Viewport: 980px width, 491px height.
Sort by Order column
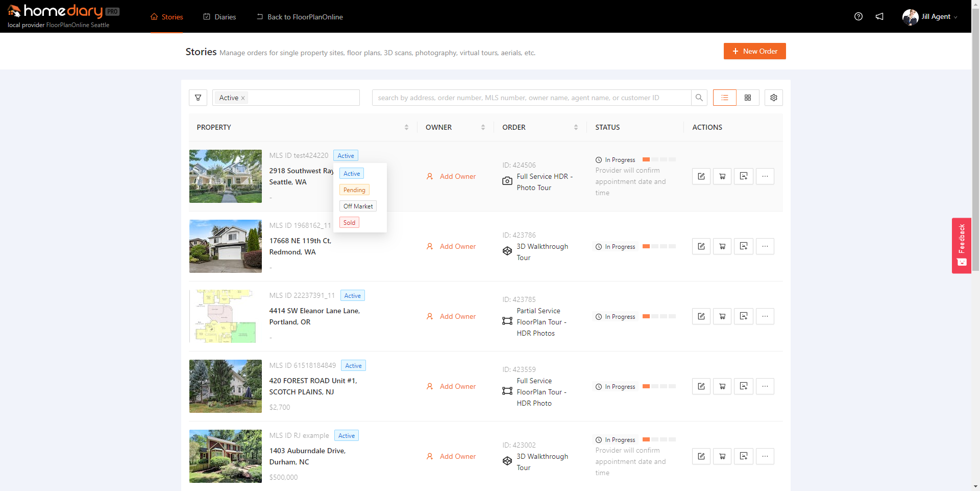click(576, 127)
